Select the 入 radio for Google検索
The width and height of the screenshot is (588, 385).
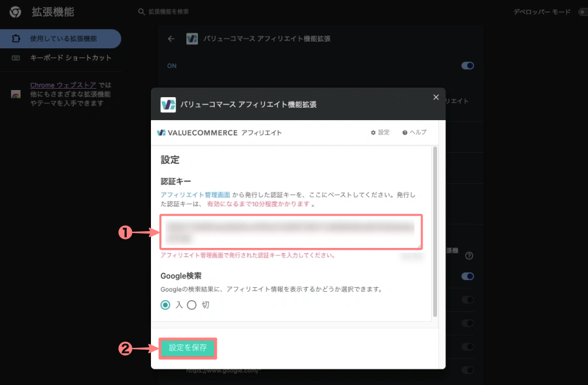(x=165, y=305)
